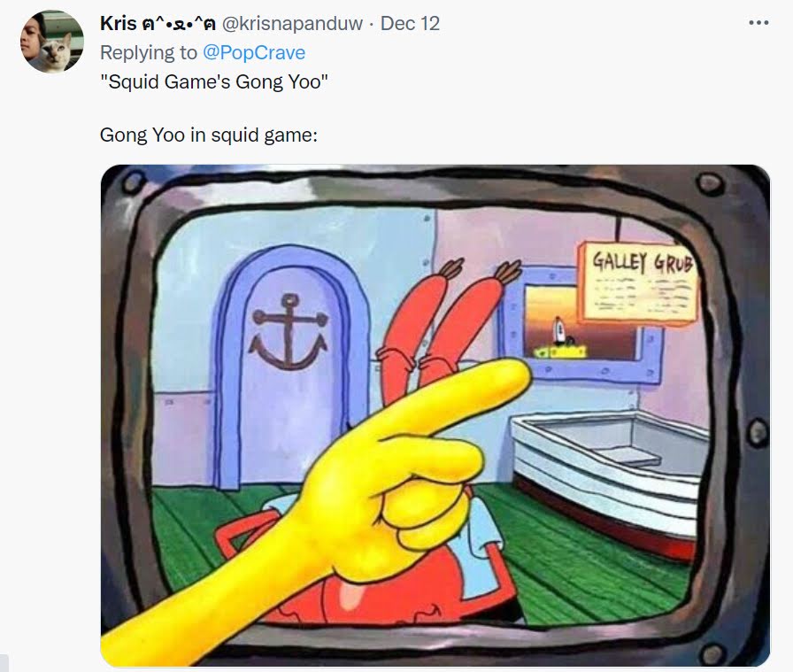This screenshot has height=672, width=793.
Task: Open the Dec 12 tweet timestamp
Action: tap(410, 24)
